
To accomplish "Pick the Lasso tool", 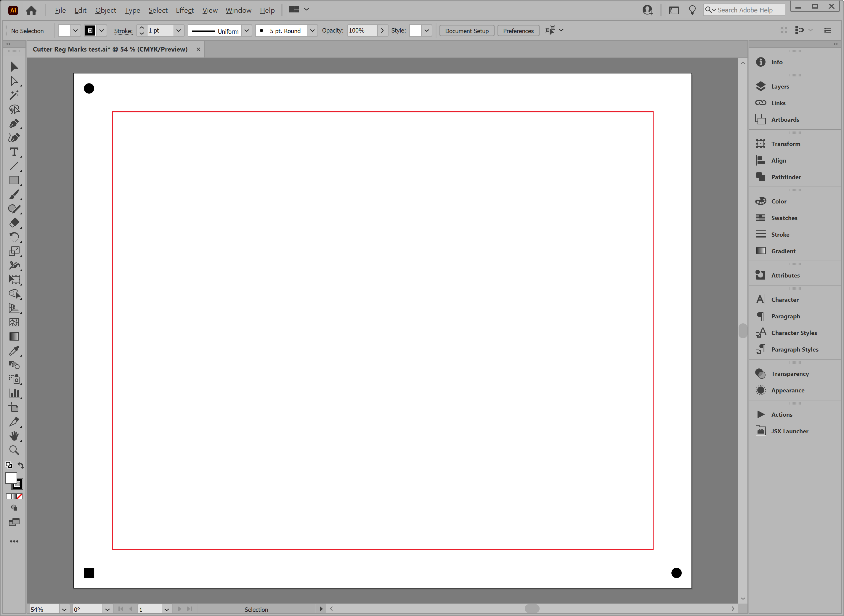I will [x=14, y=109].
